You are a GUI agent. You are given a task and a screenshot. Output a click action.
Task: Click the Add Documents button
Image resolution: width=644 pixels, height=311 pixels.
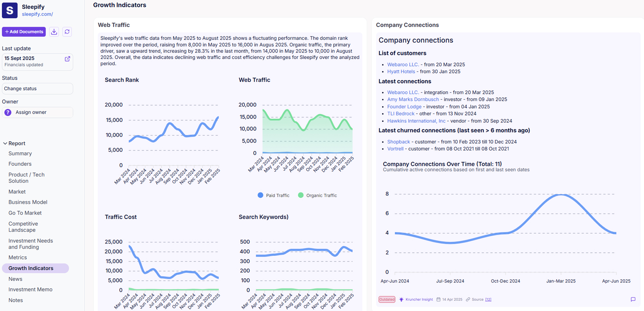24,32
